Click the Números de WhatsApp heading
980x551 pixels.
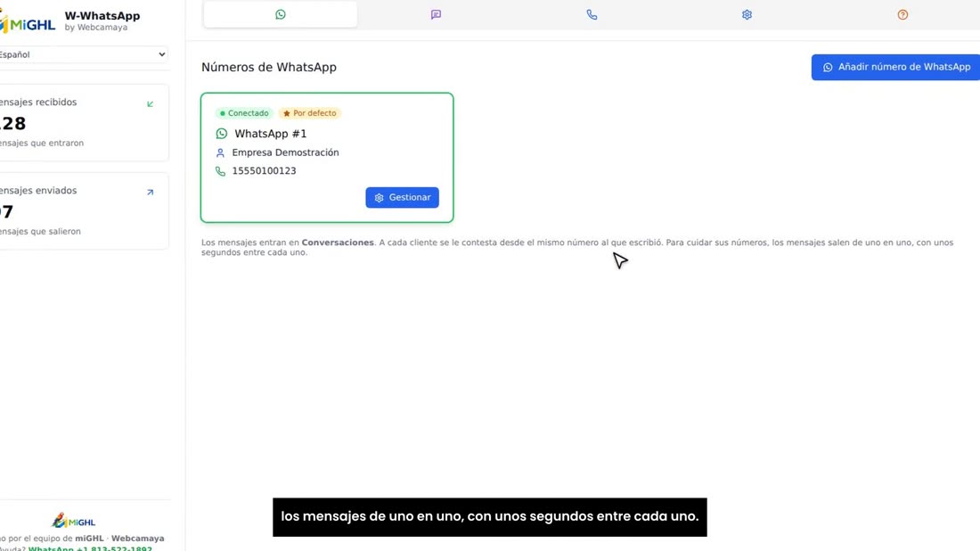(x=269, y=67)
